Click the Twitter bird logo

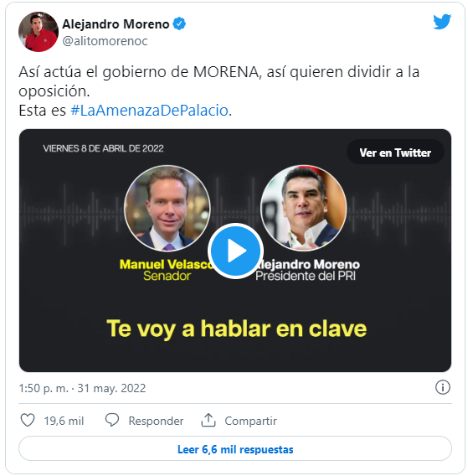tap(442, 22)
